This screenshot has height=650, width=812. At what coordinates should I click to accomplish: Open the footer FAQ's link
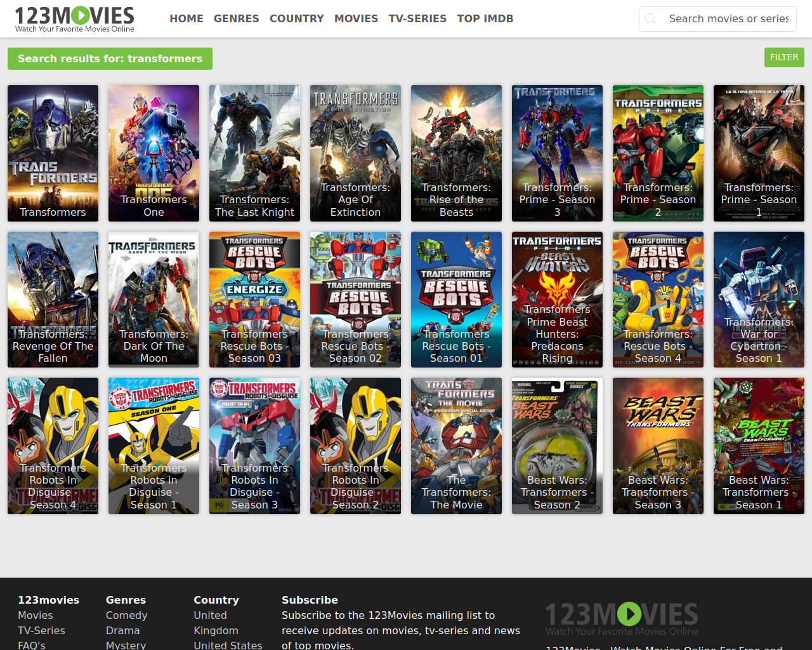point(32,644)
